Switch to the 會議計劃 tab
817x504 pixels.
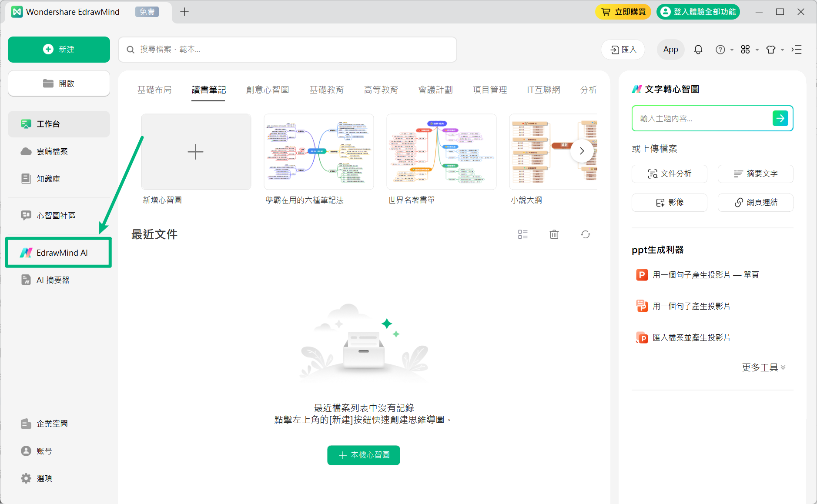tap(435, 90)
